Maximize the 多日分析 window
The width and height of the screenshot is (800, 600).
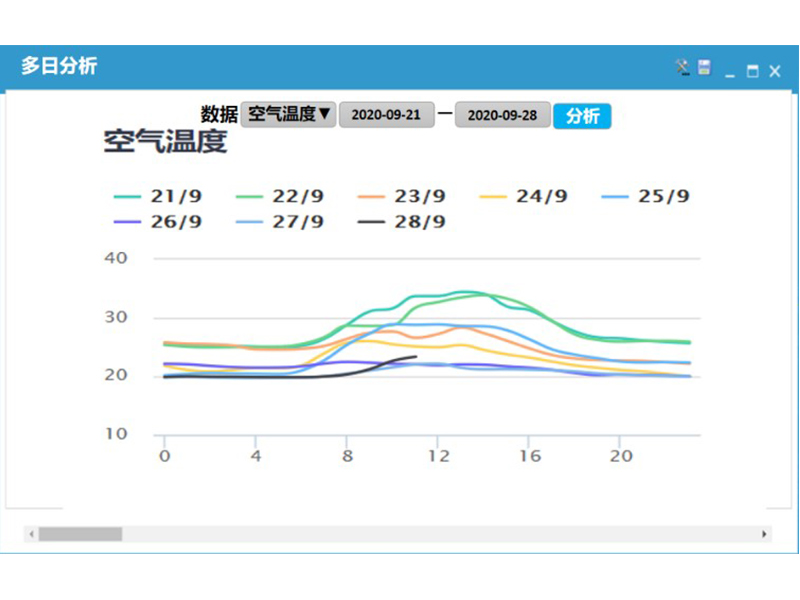[752, 71]
